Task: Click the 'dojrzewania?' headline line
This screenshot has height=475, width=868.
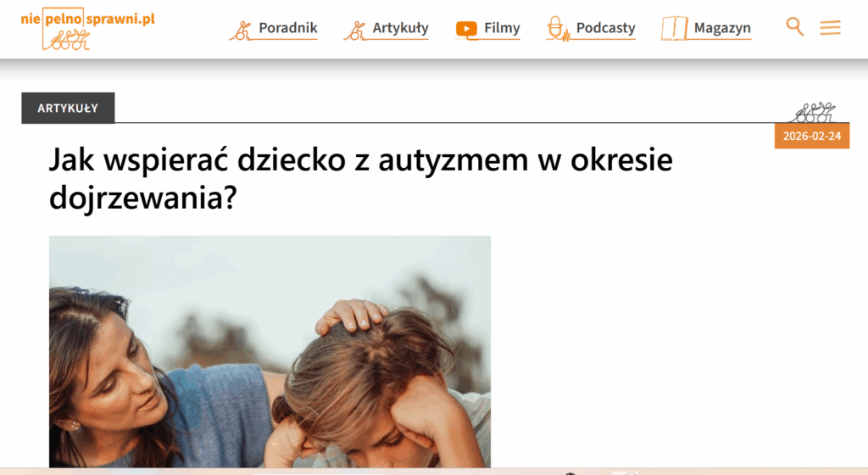Action: point(142,197)
